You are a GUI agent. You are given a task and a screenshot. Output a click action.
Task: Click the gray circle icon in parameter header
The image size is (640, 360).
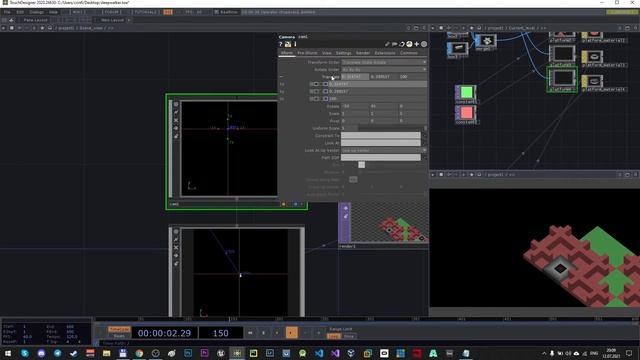click(x=424, y=44)
